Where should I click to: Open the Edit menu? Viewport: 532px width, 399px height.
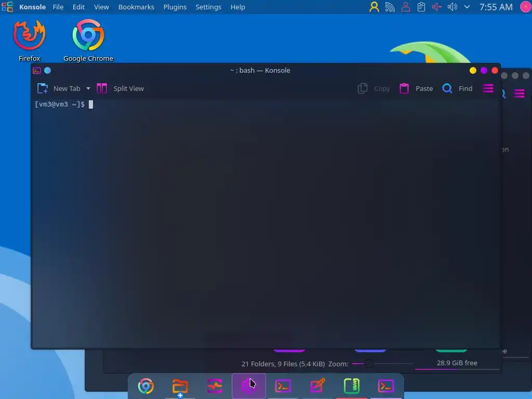click(78, 7)
